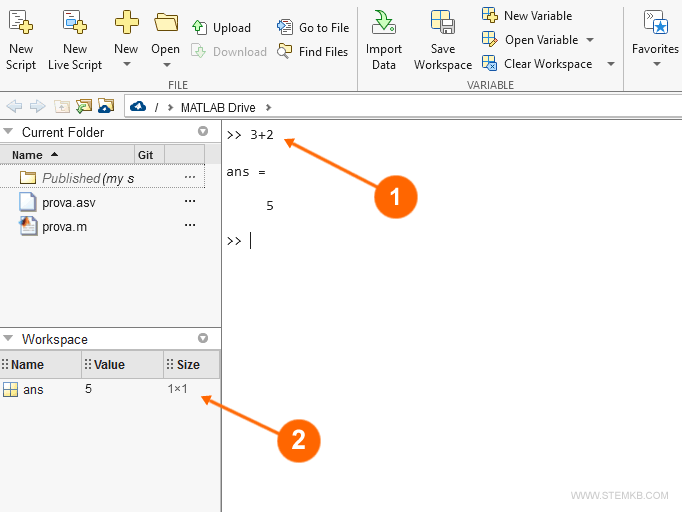682x514 pixels.
Task: Open the Favorites dropdown menu
Action: coord(656,65)
